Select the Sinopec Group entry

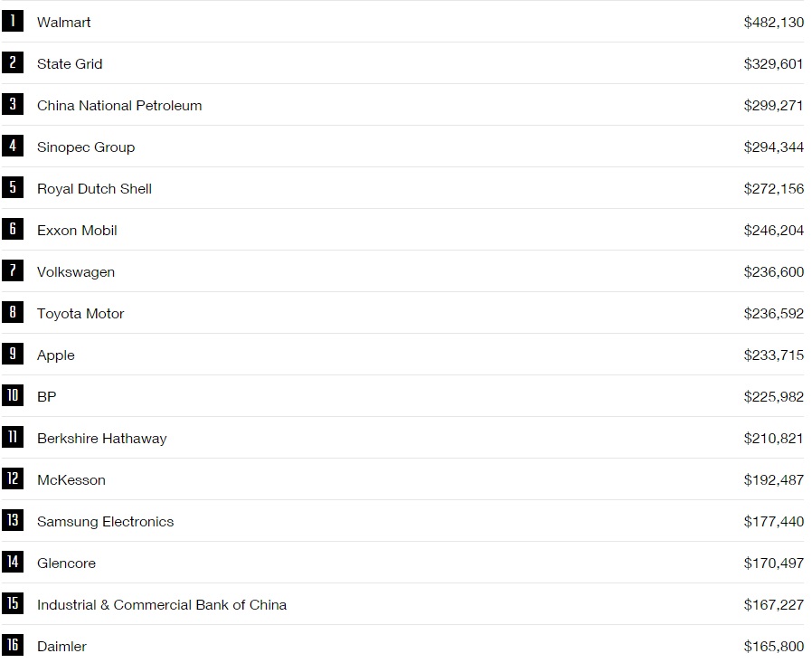[86, 147]
